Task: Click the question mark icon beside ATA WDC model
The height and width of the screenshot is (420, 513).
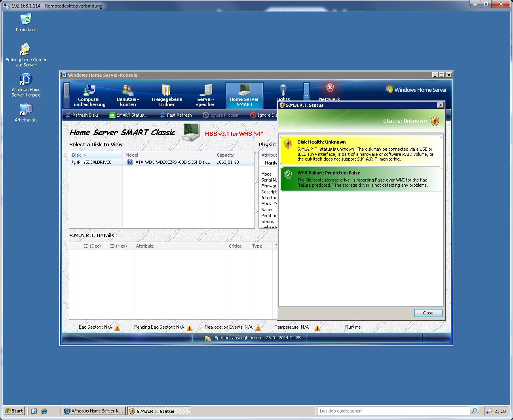Action: [129, 162]
